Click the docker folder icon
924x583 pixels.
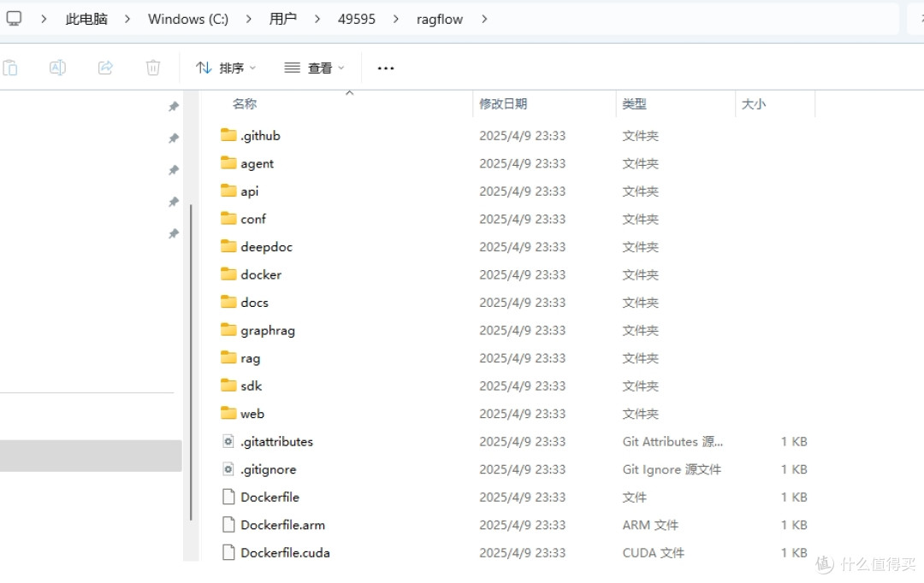click(228, 274)
